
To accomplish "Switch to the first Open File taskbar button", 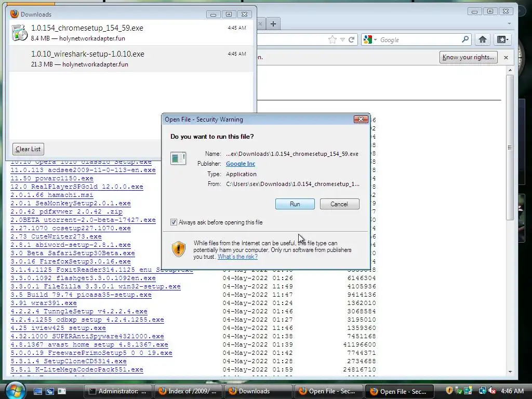I will (328, 391).
